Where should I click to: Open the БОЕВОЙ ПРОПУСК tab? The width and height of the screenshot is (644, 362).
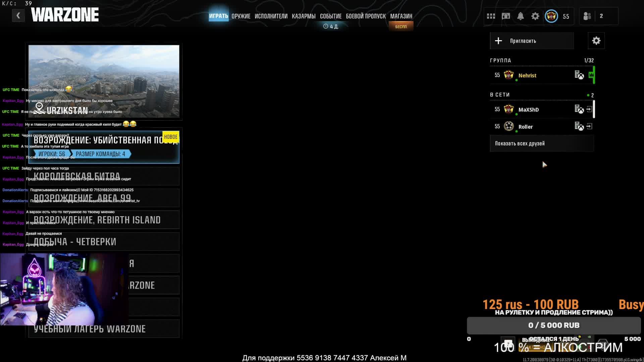[x=366, y=16]
